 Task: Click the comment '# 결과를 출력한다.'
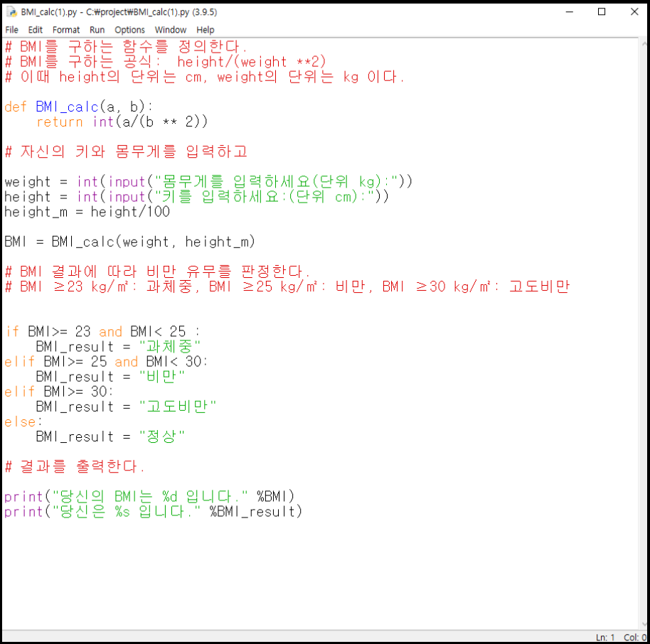(75, 466)
